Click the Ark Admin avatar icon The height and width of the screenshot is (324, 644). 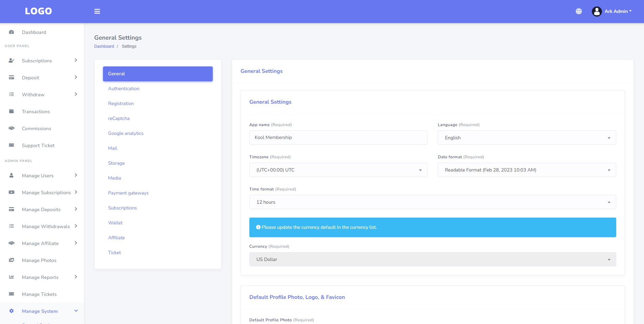596,11
